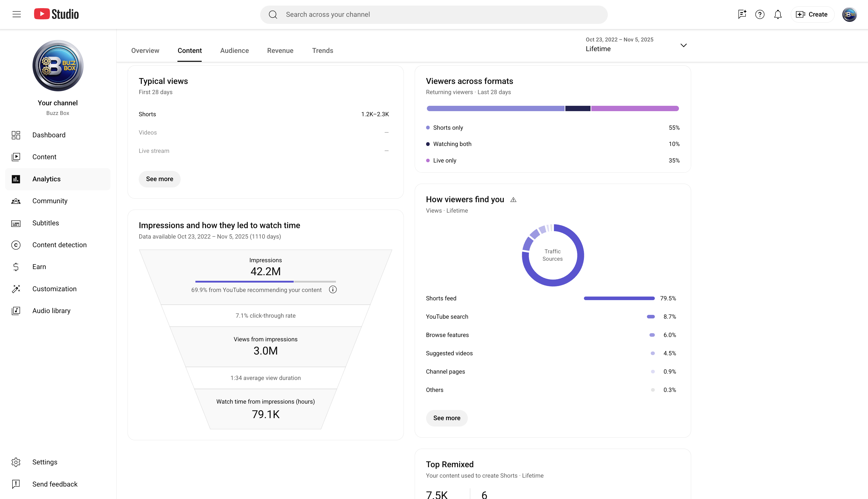Open notifications bell

[x=778, y=14]
